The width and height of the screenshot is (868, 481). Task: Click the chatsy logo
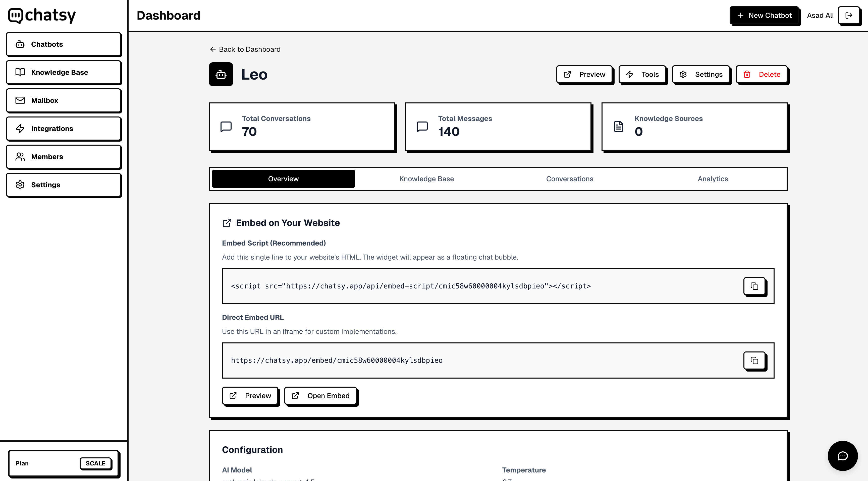tap(42, 16)
